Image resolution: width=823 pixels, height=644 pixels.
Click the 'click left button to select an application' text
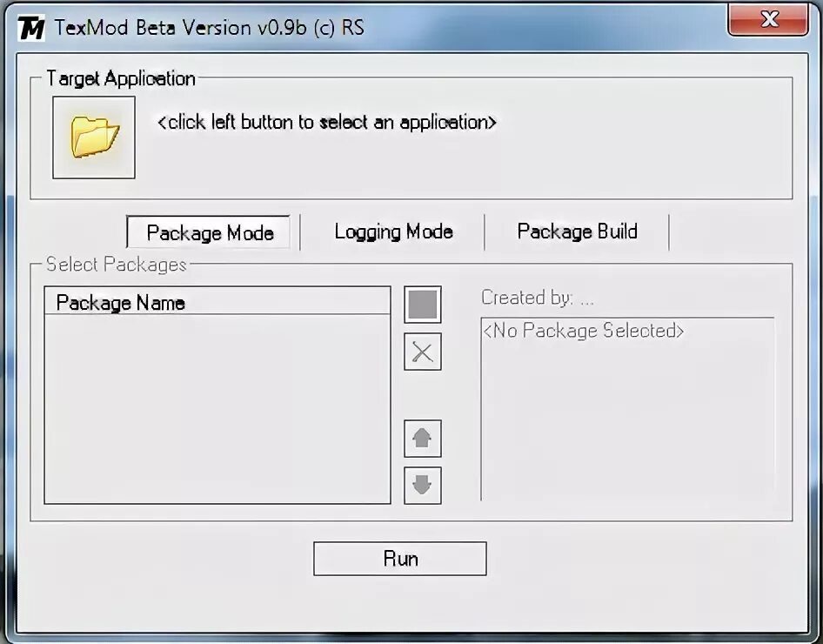coord(327,123)
